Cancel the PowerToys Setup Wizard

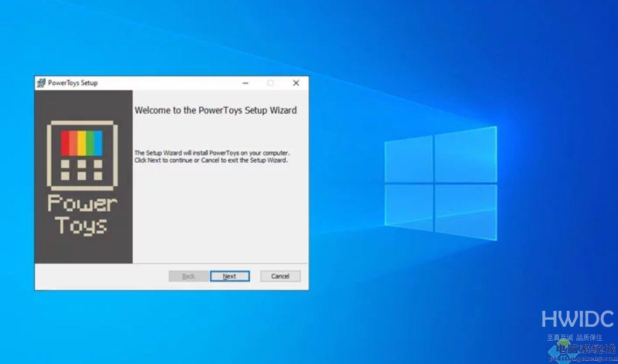click(x=280, y=276)
